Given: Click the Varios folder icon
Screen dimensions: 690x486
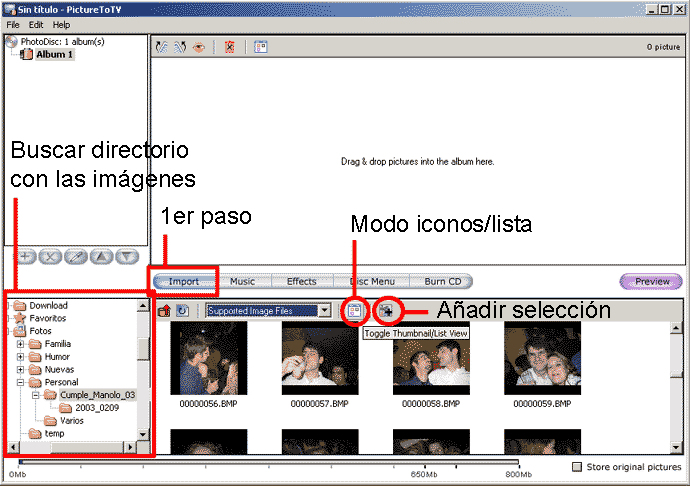Looking at the screenshot, I should coord(50,421).
